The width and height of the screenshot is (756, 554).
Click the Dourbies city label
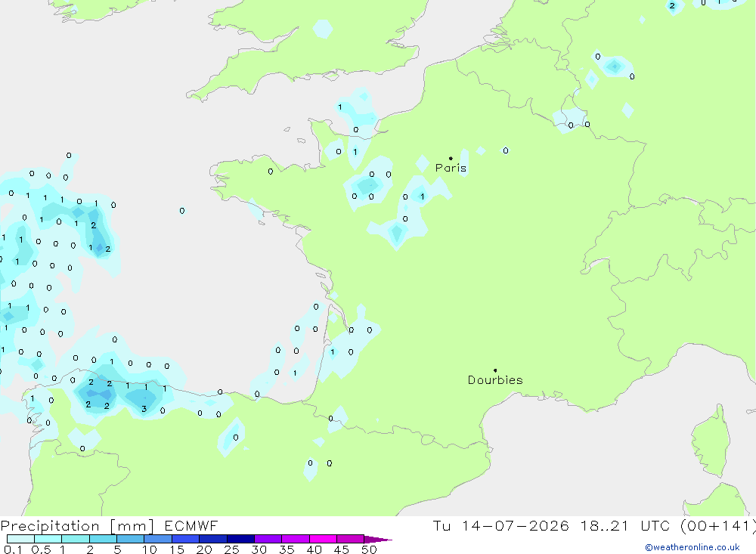coord(495,380)
